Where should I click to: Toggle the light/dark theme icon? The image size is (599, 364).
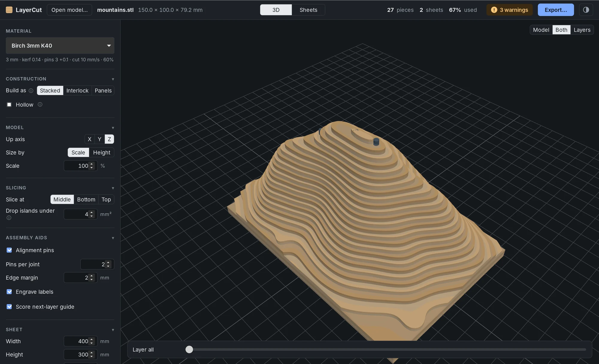tap(586, 10)
